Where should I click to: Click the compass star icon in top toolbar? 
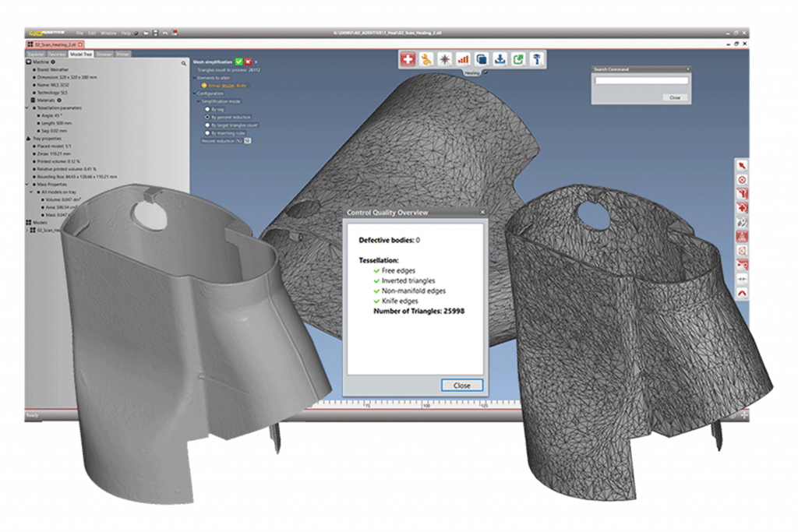[444, 58]
